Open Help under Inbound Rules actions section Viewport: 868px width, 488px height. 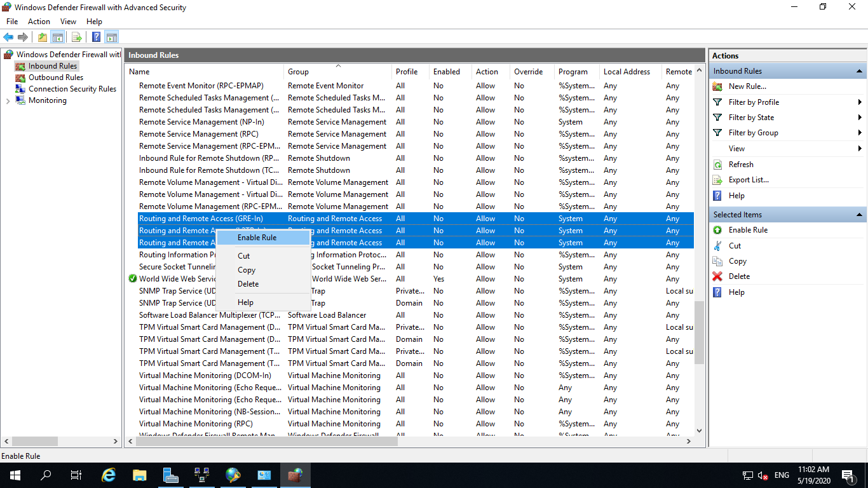tap(736, 196)
